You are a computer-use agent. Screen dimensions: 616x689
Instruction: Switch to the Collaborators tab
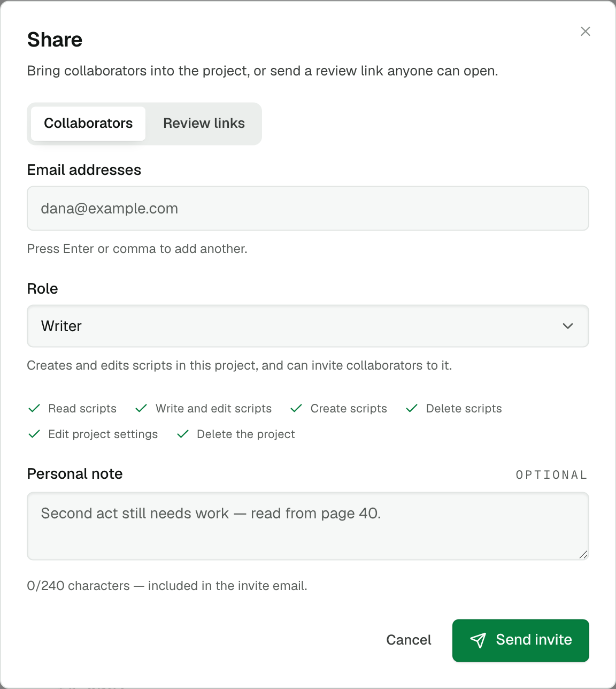tap(88, 124)
